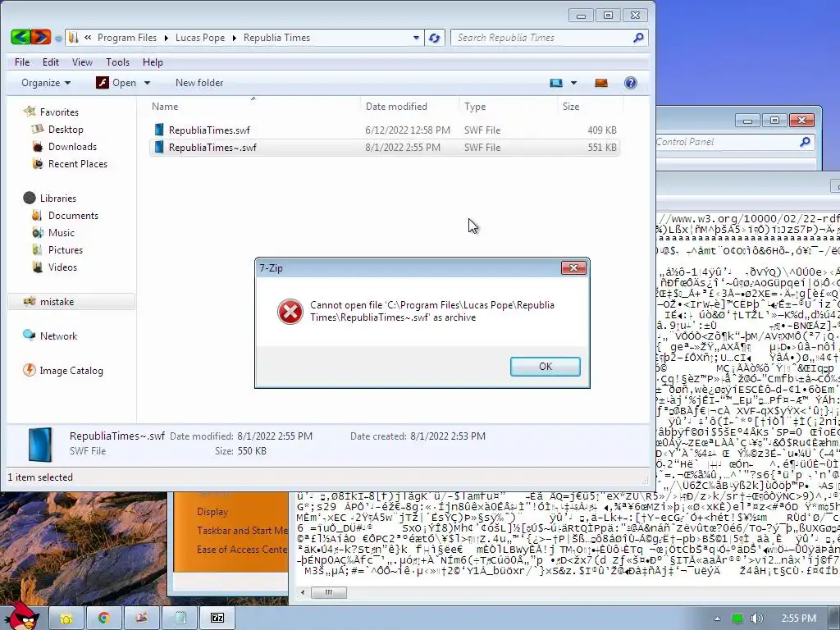Open the Tools menu
Screen dimensions: 840x630
(117, 62)
